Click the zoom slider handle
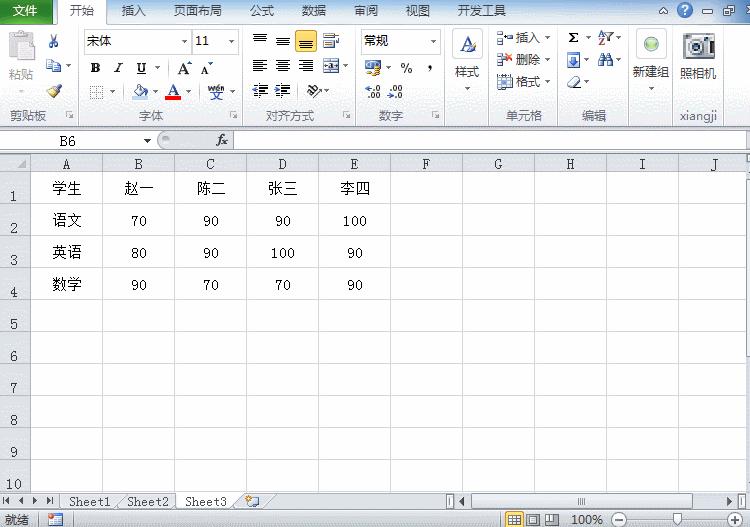The width and height of the screenshot is (750, 527). (x=677, y=519)
